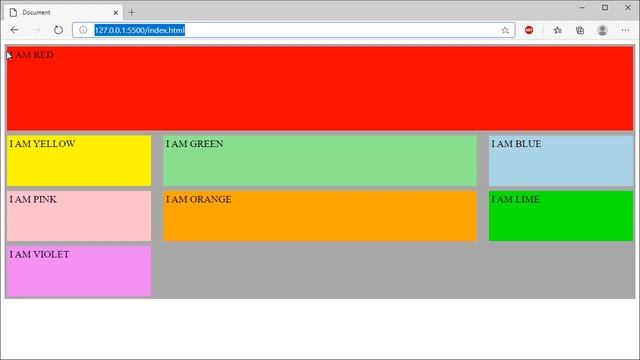Screen dimensions: 640x360
Task: View site information icon in address bar
Action: click(x=83, y=30)
